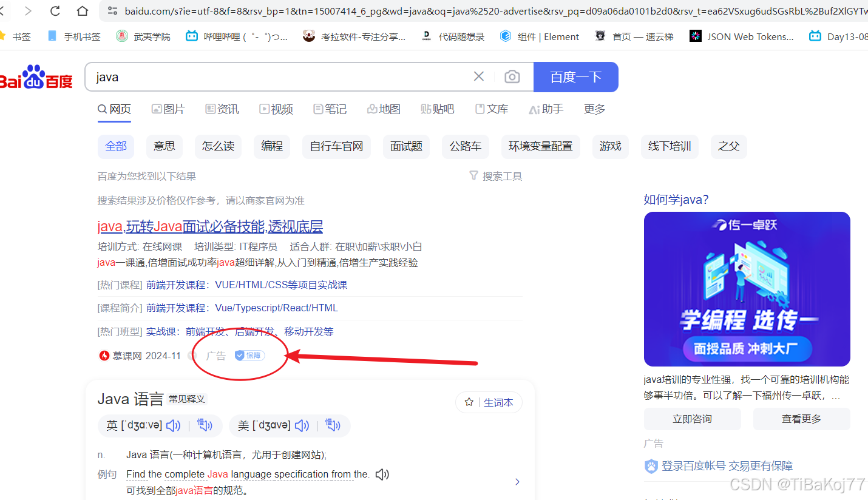
Task: Open 代码随想录 bookmark
Action: (452, 36)
